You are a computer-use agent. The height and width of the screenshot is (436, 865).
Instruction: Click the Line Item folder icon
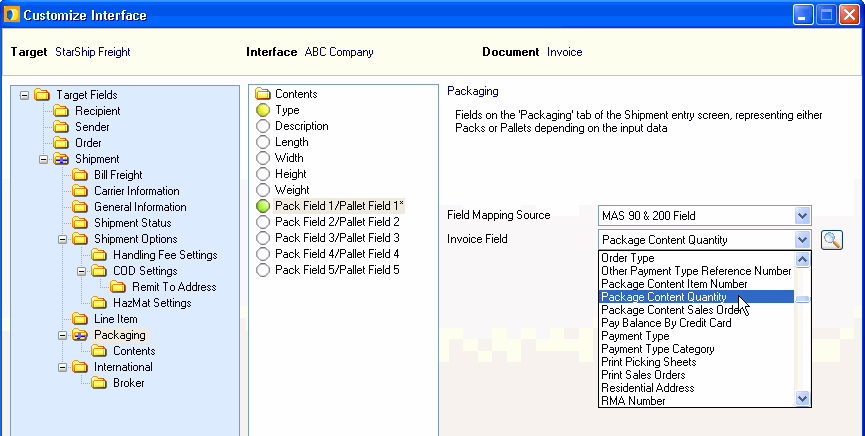point(79,319)
